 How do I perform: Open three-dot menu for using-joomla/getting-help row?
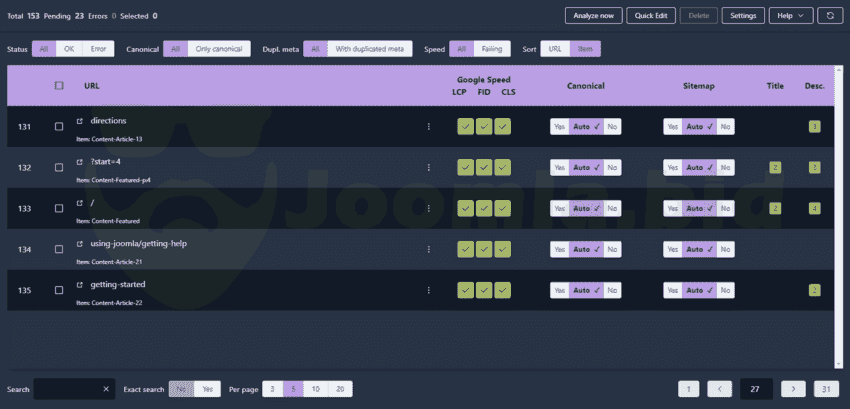coord(429,249)
